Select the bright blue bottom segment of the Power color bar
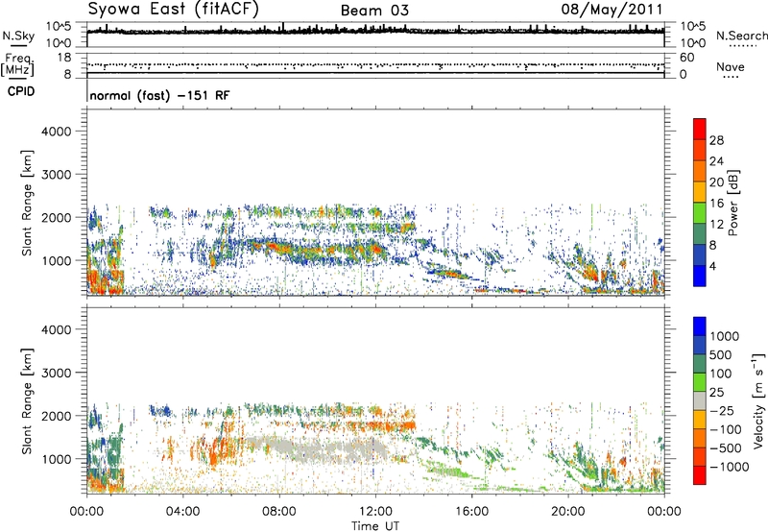This screenshot has height=532, width=768. [700, 276]
